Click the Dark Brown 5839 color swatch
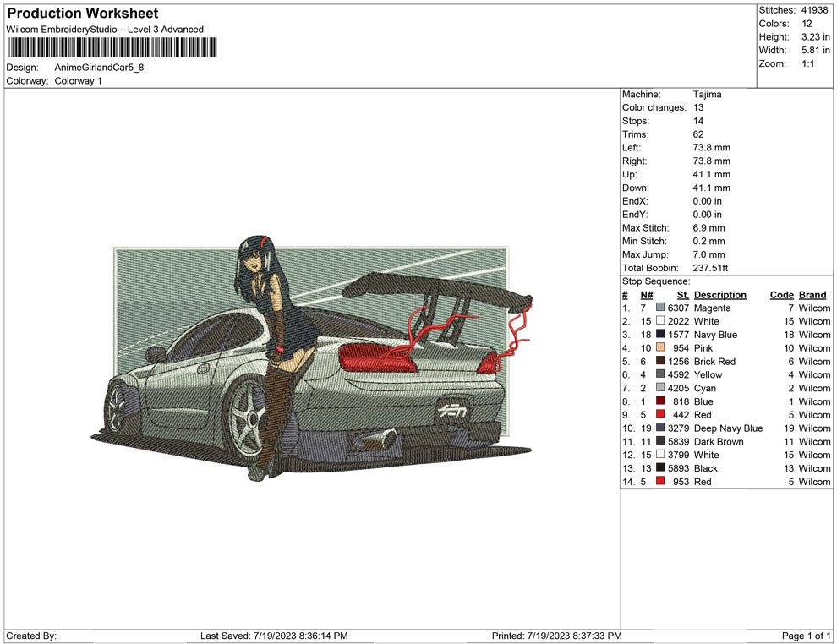 pyautogui.click(x=660, y=440)
